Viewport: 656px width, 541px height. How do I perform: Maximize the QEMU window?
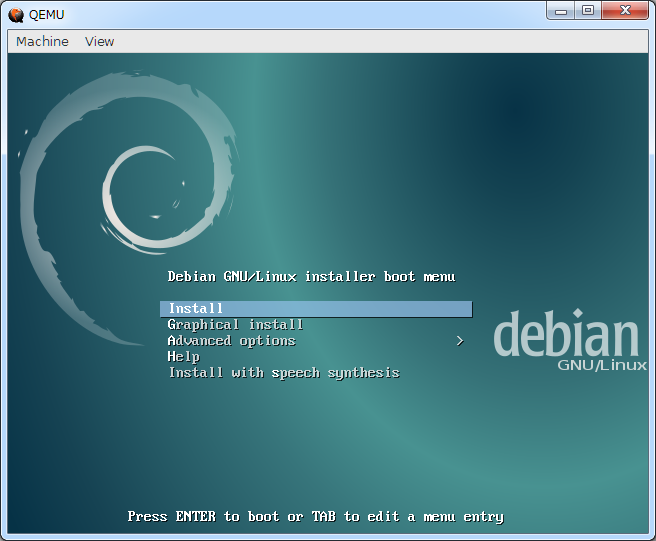[588, 11]
